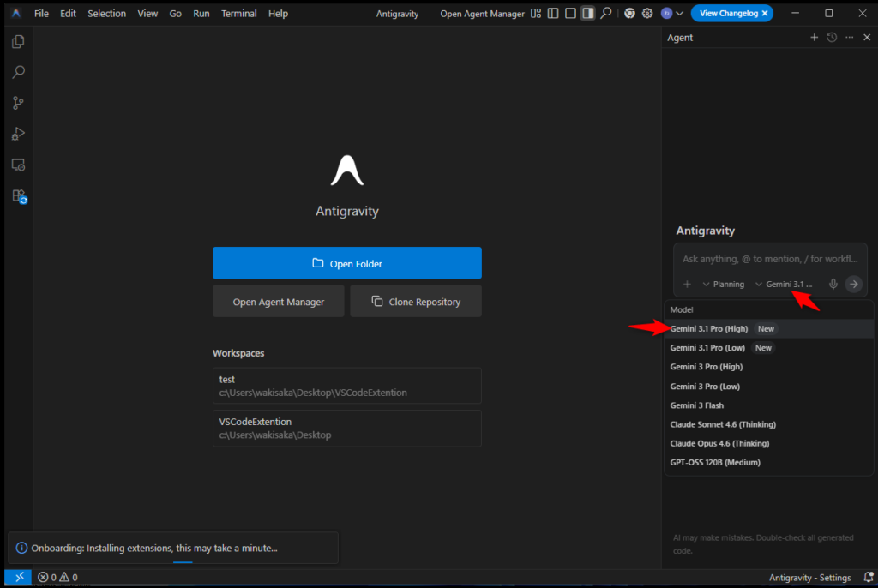The height and width of the screenshot is (588, 878).
Task: Select Claude Opus 4.6 (Thinking) model
Action: tap(719, 443)
